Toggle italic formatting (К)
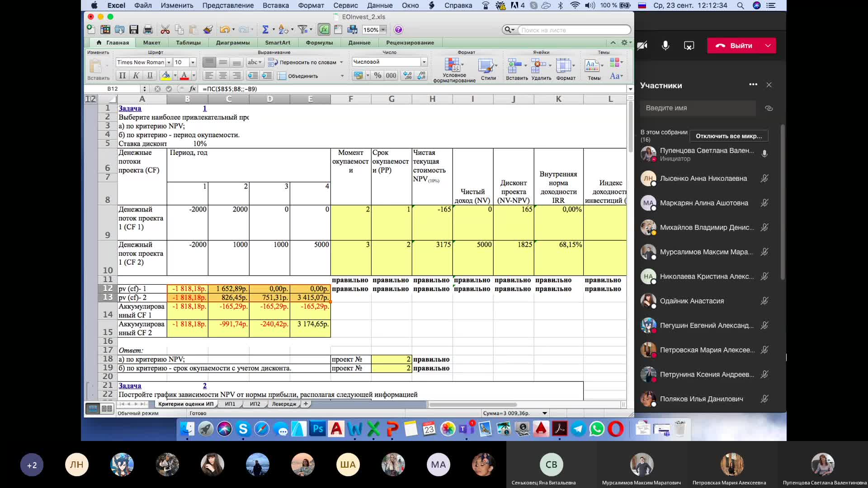Screen dimensions: 868x488 136,76
